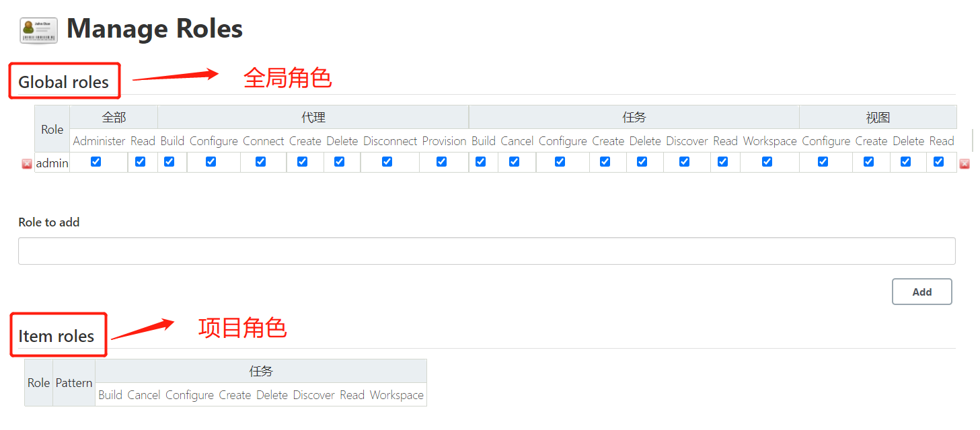
Task: Click Discover header in item roles table
Action: pos(313,395)
